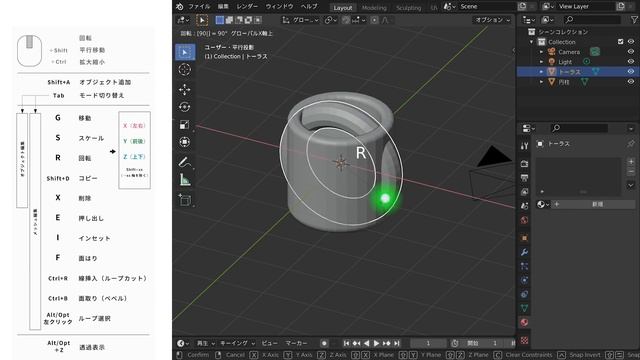Open the ウィンドウ menu
Screen dimensions: 640x360
pos(279,7)
